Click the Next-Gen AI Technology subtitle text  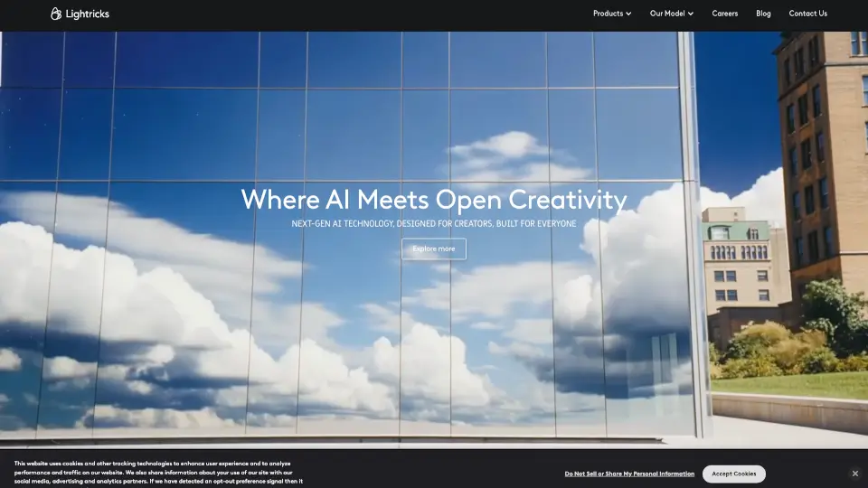[x=433, y=223]
